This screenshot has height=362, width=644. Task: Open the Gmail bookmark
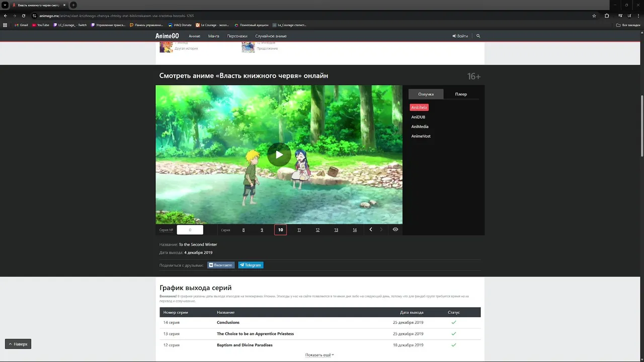[21, 25]
